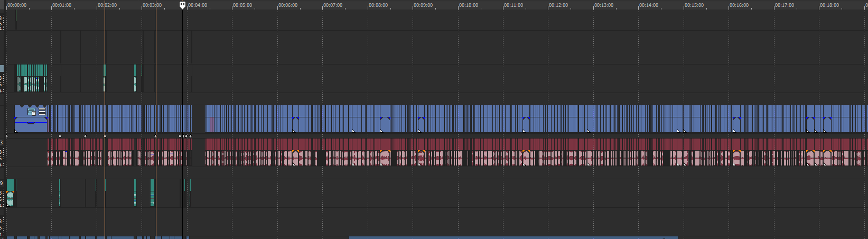Image resolution: width=868 pixels, height=239 pixels.
Task: Select teal clip just before 00:03:00 on upper track
Action: coord(135,77)
